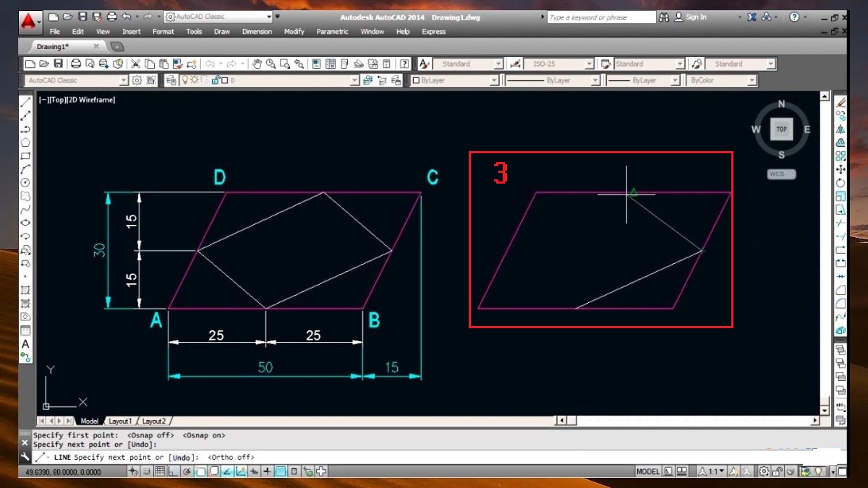Image resolution: width=868 pixels, height=488 pixels.
Task: Click Undo arrow in the quick access toolbar
Action: point(127,16)
